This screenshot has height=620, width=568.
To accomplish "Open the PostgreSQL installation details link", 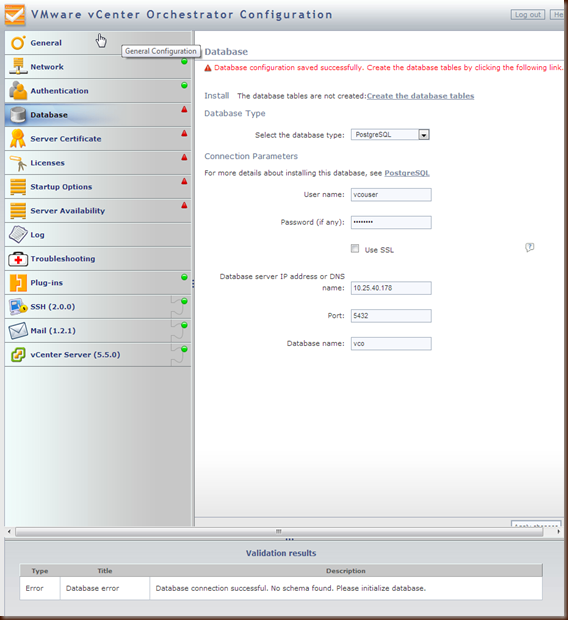I will pyautogui.click(x=407, y=173).
